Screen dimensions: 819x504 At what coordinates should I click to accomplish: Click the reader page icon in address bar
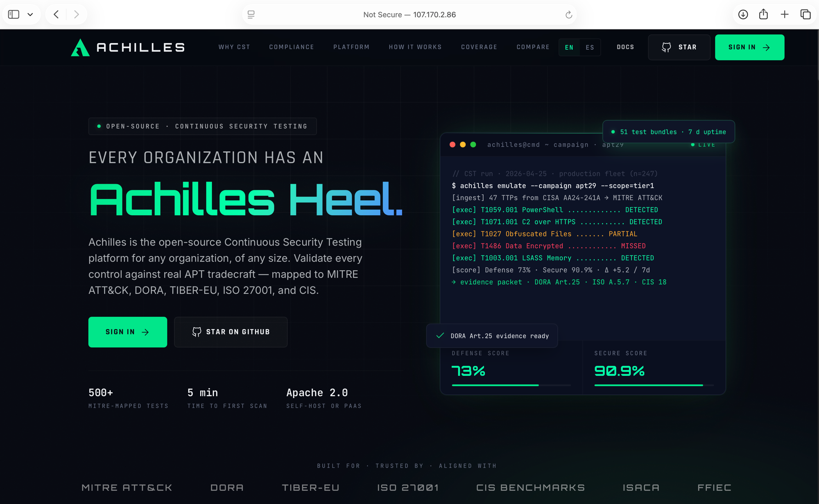click(251, 14)
